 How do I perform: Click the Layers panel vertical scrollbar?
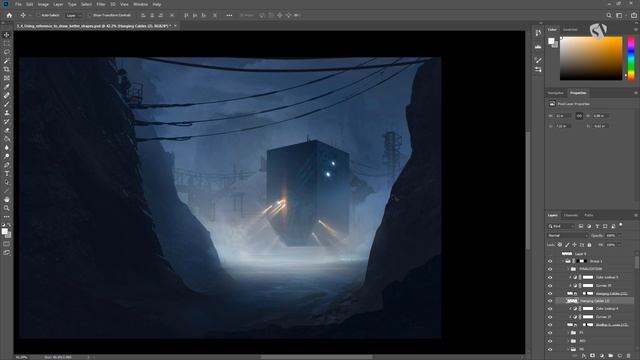pyautogui.click(x=637, y=261)
